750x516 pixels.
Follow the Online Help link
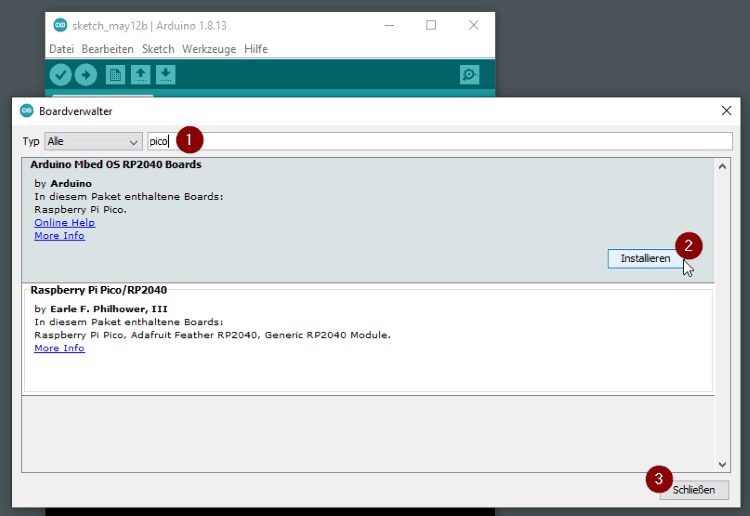(x=64, y=223)
